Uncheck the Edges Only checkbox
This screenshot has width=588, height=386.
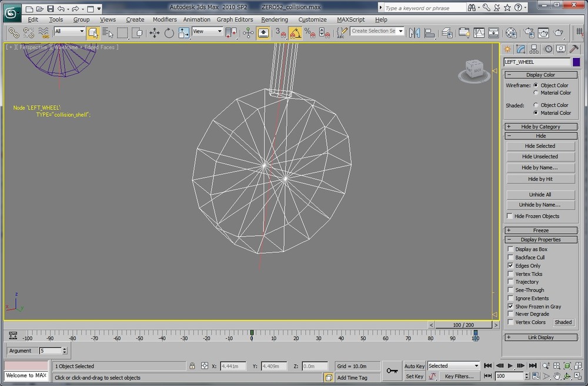point(510,266)
